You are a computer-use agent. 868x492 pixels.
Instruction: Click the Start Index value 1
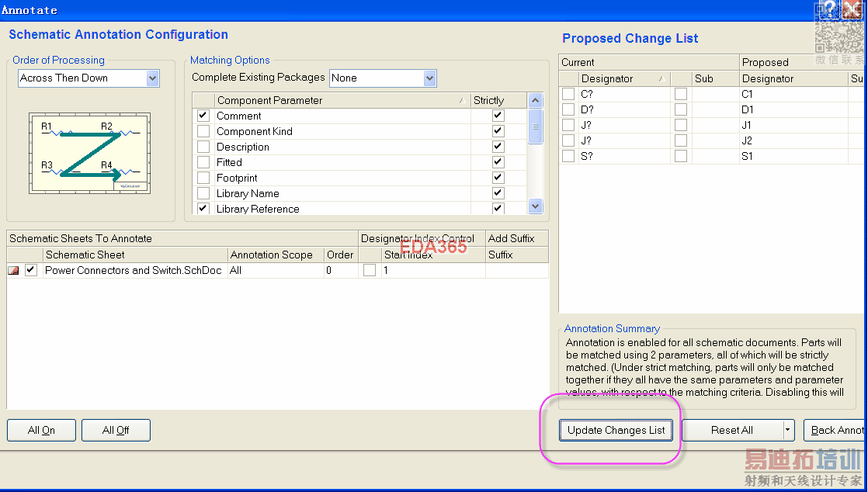[386, 270]
